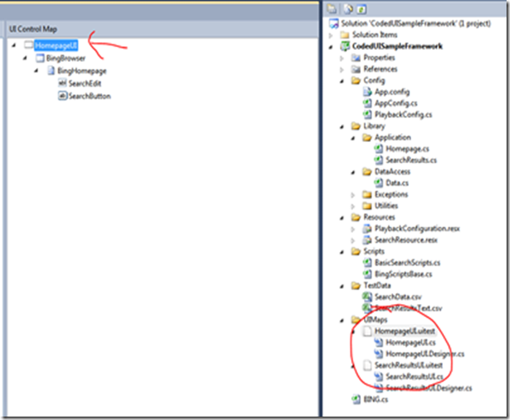Screen dimensions: 510x420
Task: Select BingHomepage in the control map
Action: 82,71
